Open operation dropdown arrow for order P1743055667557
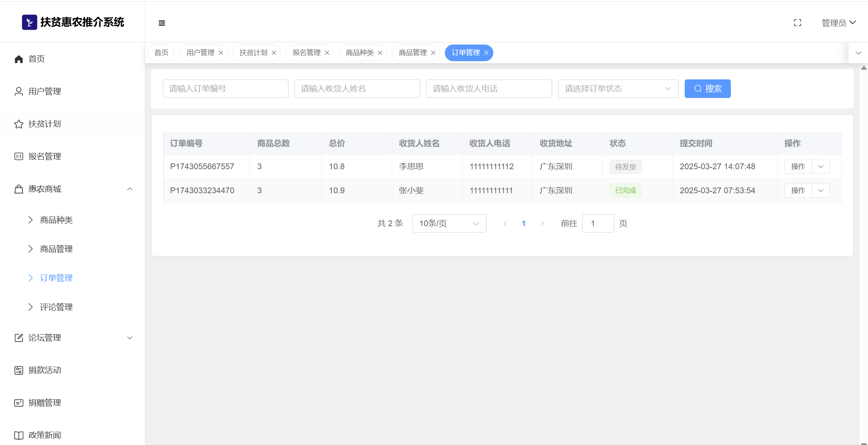The height and width of the screenshot is (445, 868). click(x=821, y=167)
